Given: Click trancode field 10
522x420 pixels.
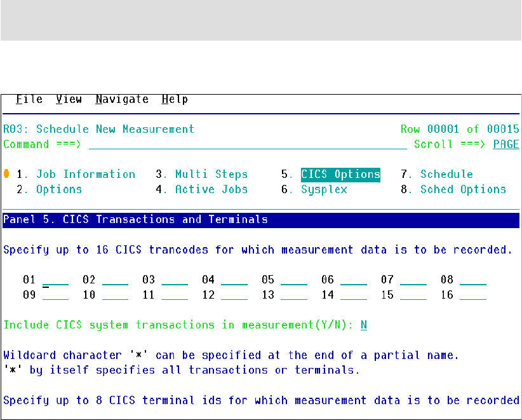Looking at the screenshot, I should click(115, 295).
